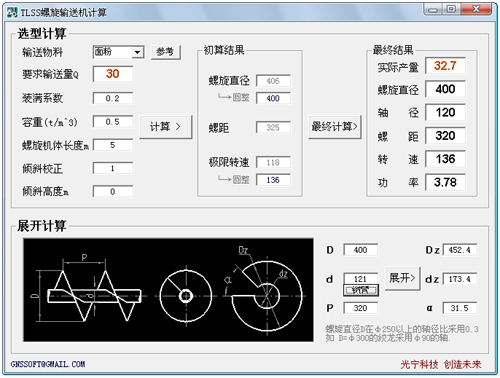Open the 输送物料 material dropdown
The image size is (500, 378).
point(118,52)
